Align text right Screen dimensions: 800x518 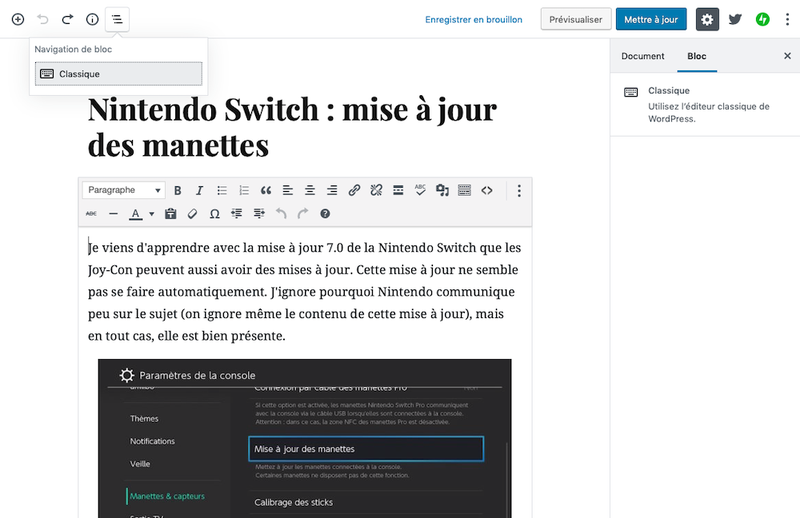pos(332,190)
